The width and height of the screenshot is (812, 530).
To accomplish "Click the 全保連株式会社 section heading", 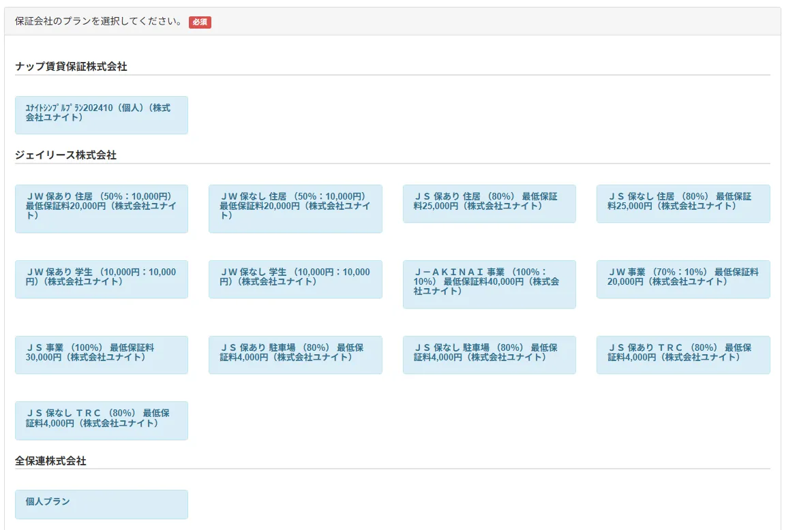I will point(50,461).
